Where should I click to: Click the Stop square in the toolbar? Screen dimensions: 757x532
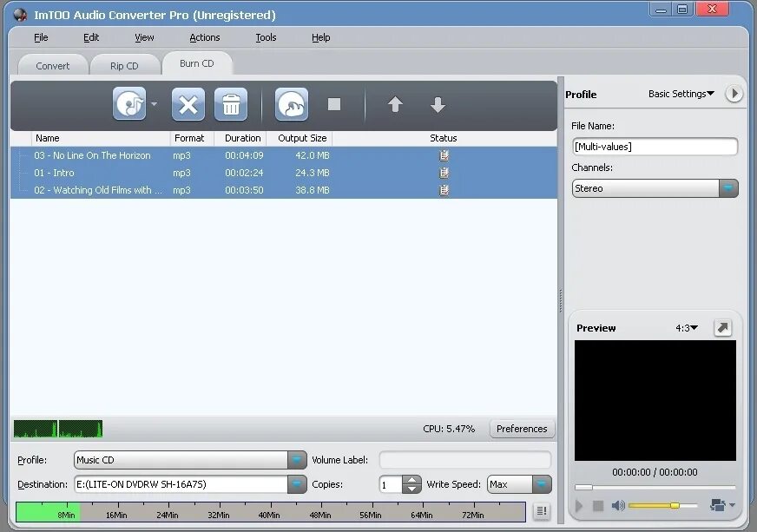pyautogui.click(x=334, y=104)
